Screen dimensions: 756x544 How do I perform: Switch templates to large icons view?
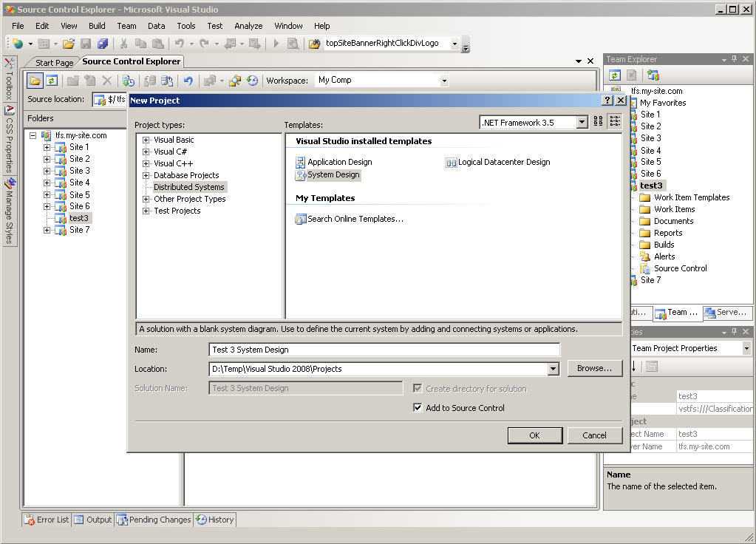tap(599, 121)
